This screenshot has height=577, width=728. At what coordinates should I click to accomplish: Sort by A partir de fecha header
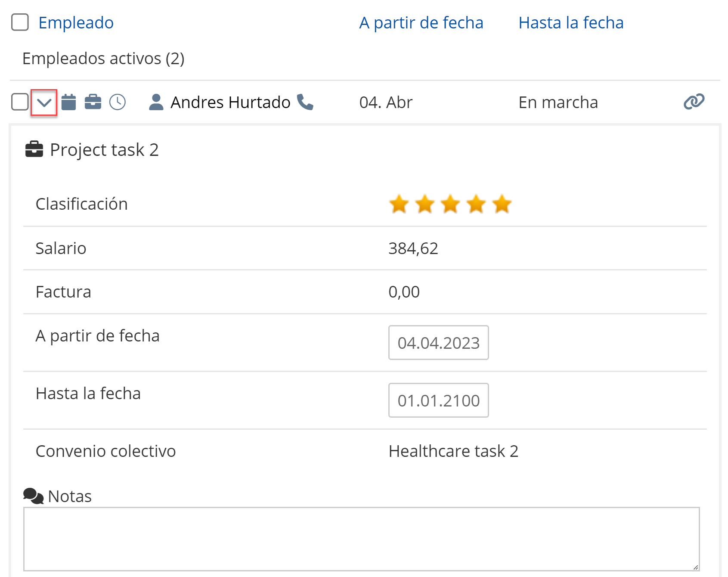[421, 23]
